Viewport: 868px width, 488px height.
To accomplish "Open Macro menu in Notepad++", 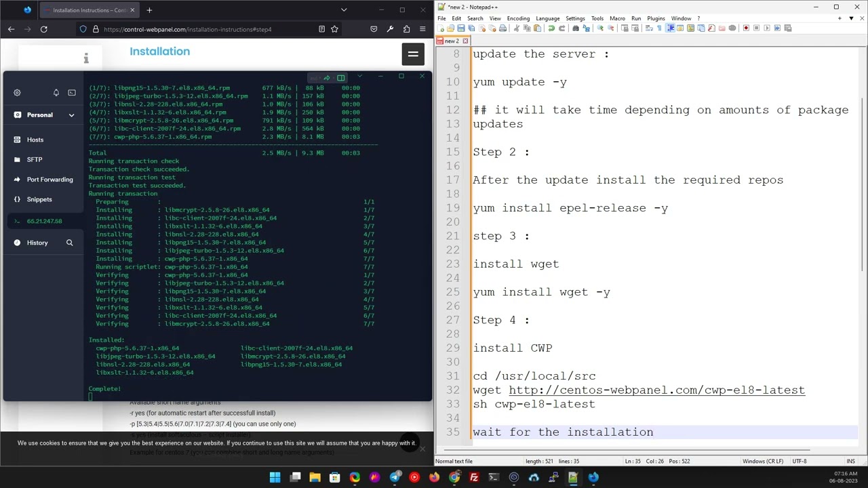I will tap(617, 18).
